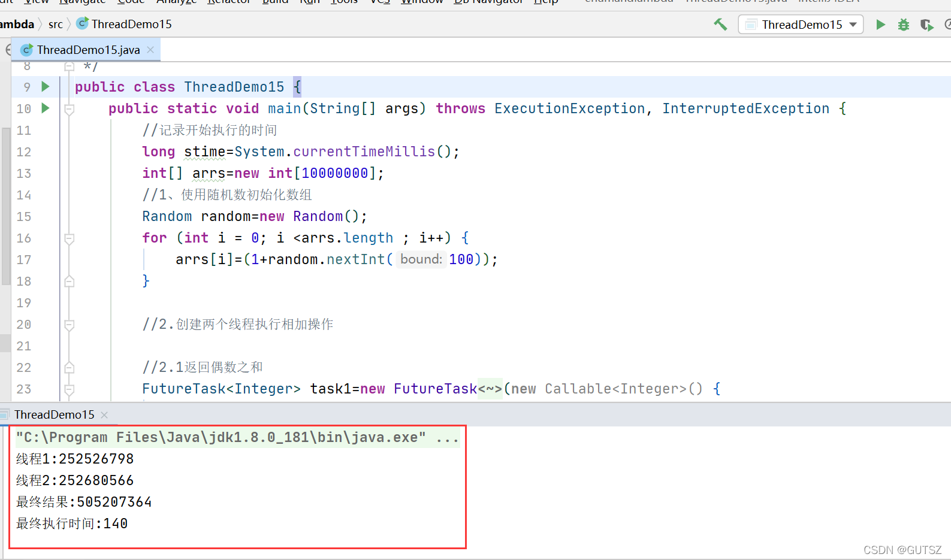The image size is (951, 560).
Task: Click Callable<Integer> on line 23
Action: (x=615, y=389)
